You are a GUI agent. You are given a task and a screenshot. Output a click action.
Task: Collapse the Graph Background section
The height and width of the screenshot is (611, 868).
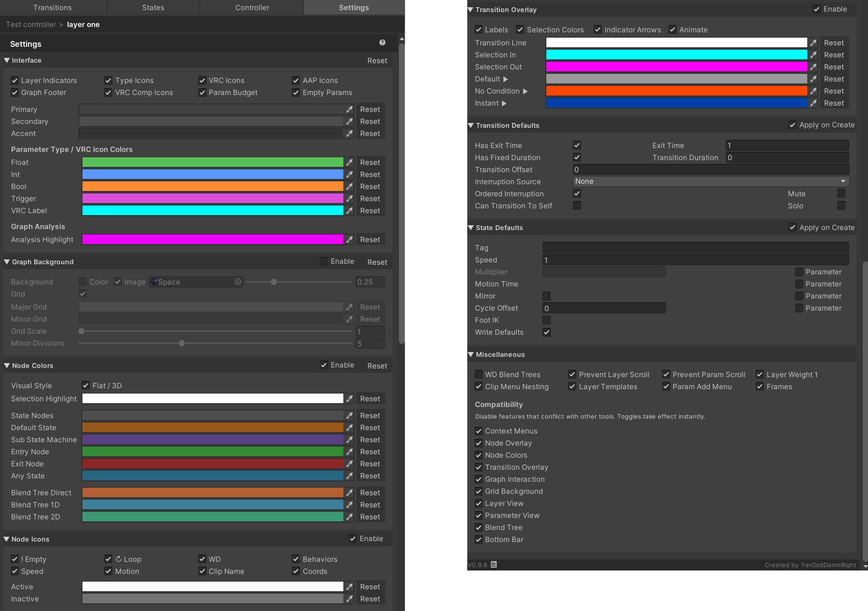(7, 262)
